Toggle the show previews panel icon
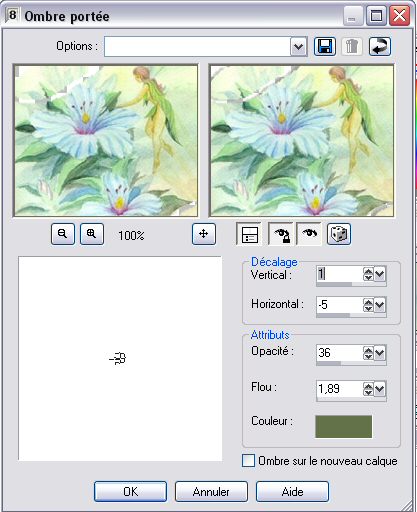The image size is (417, 512). (x=250, y=234)
